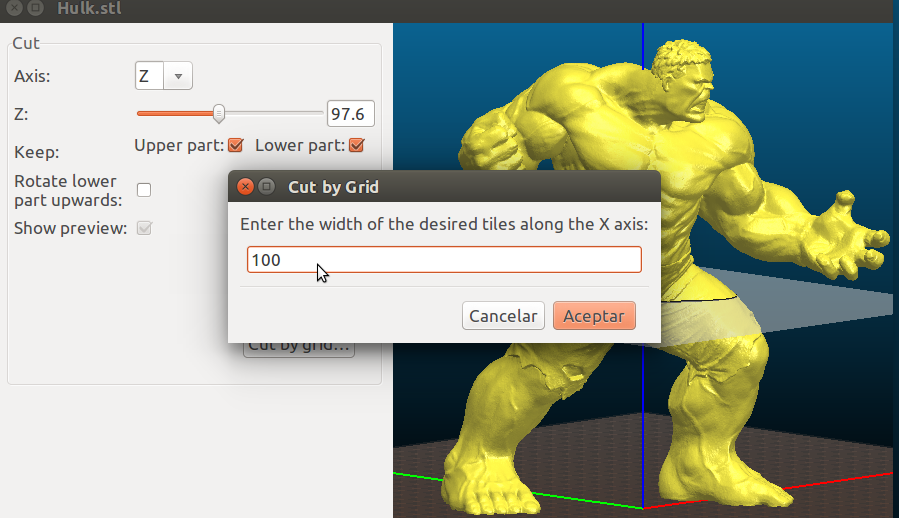Viewport: 899px width, 518px height.
Task: Uncheck the Lower part checkbox
Action: [356, 145]
